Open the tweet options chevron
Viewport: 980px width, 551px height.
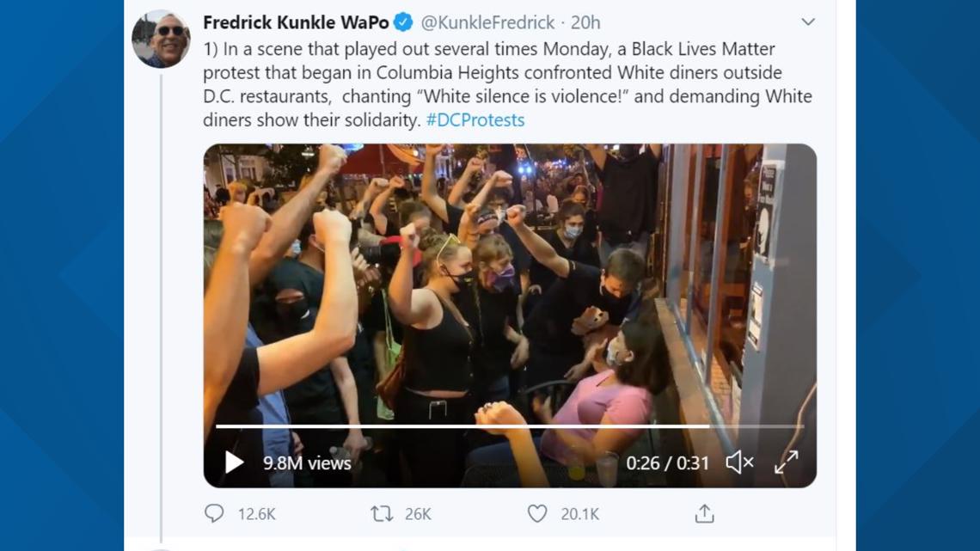(807, 22)
